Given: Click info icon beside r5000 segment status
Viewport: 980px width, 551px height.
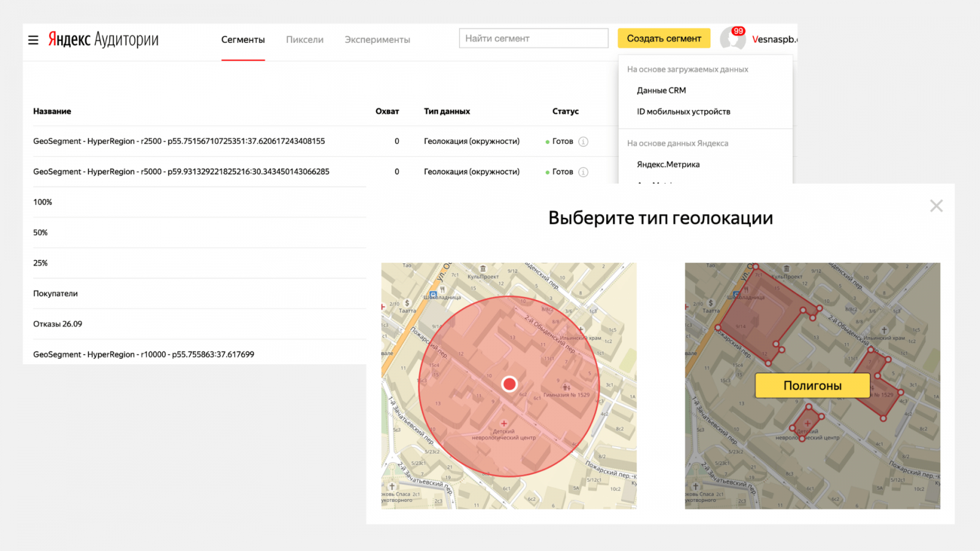Looking at the screenshot, I should coord(583,172).
